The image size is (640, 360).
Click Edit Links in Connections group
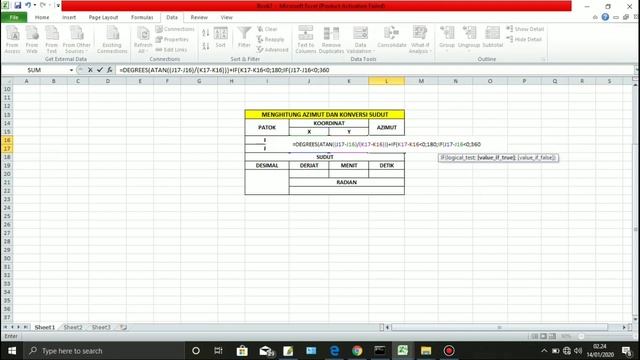[171, 49]
